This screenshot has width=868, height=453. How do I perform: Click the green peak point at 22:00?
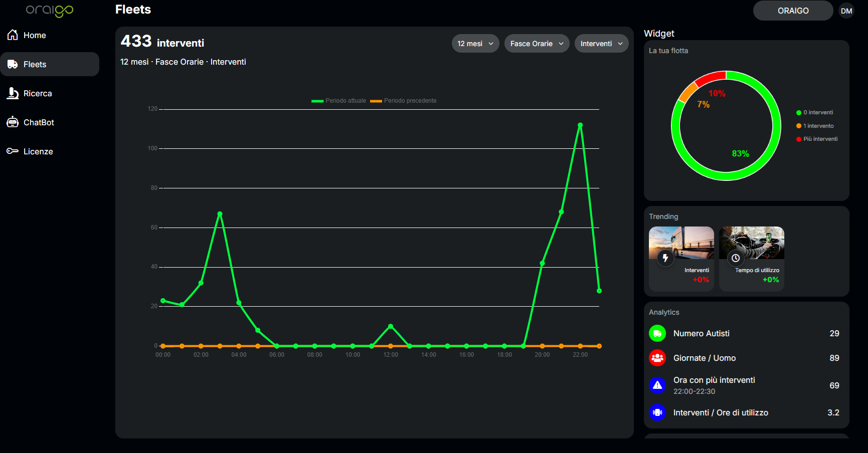pos(580,125)
